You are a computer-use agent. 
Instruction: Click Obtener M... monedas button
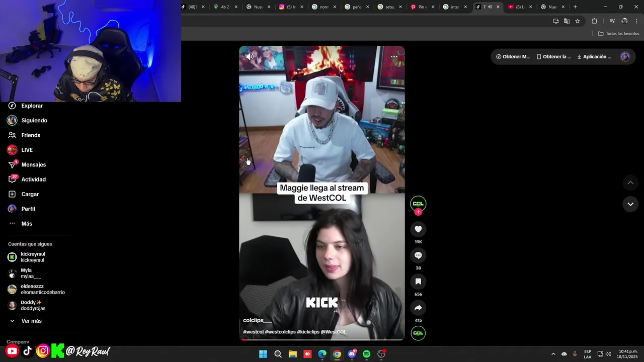point(513,57)
